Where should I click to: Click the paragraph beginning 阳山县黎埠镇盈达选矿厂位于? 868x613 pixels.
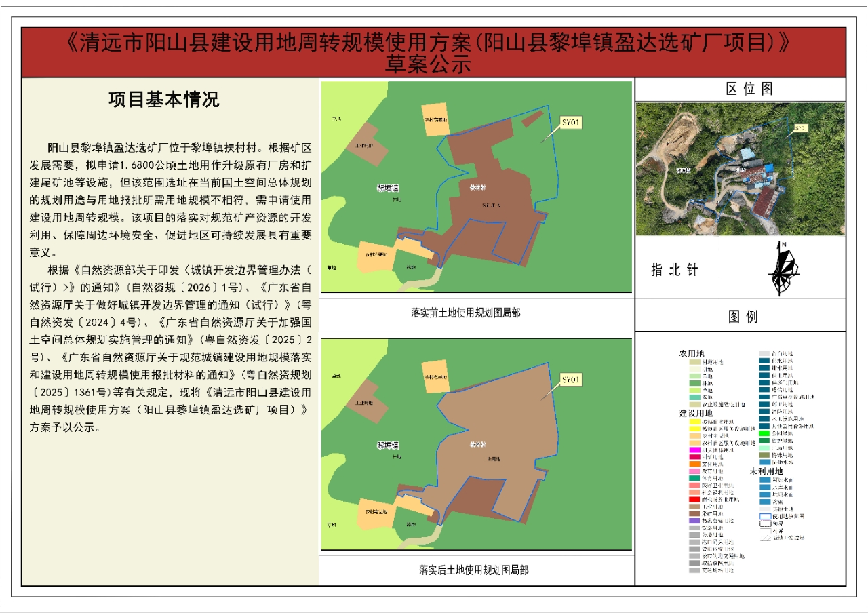tap(171, 199)
